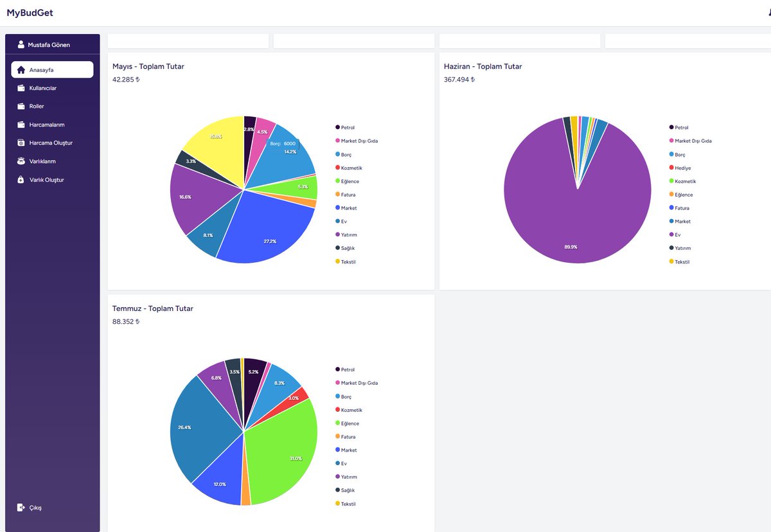Viewport: 771px width, 532px height.
Task: Click the Temmuz - Toplam Tutar title
Action: pyautogui.click(x=153, y=308)
